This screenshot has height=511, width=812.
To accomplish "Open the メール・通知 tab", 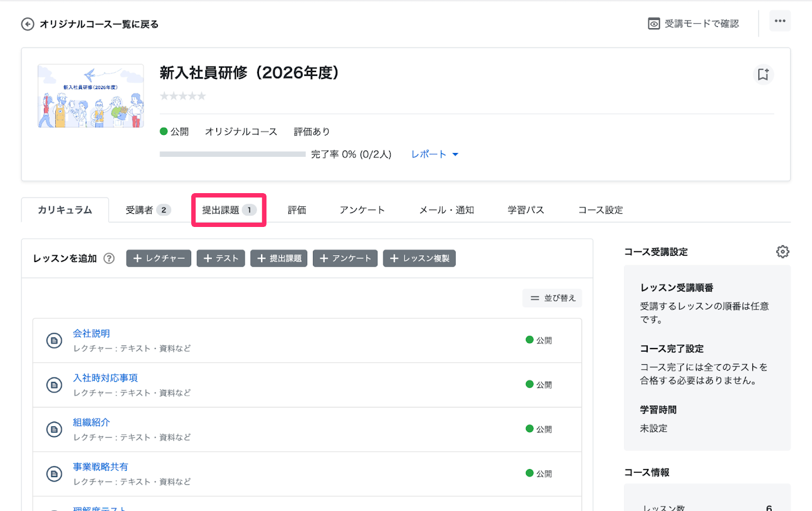I will point(446,210).
